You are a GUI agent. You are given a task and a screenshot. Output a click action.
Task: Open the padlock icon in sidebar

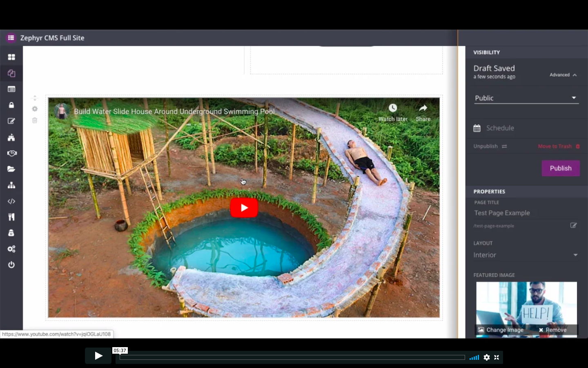tap(11, 105)
